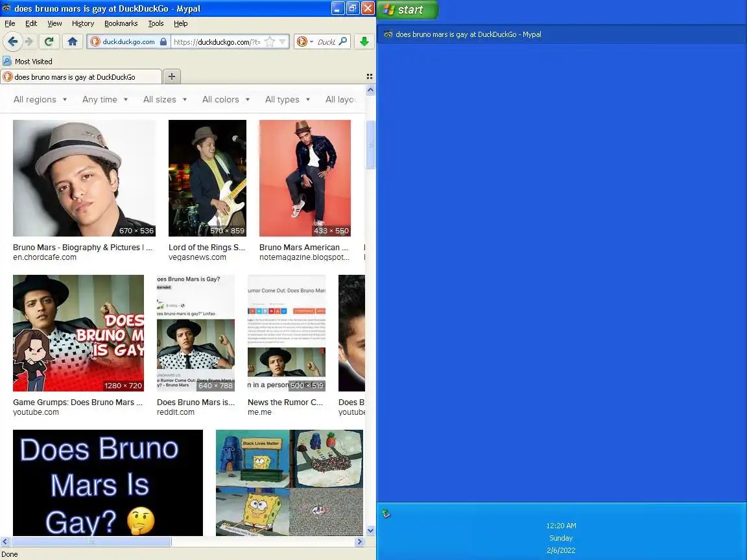Go back with the Back arrow button
This screenshot has width=747, height=560.
(13, 41)
